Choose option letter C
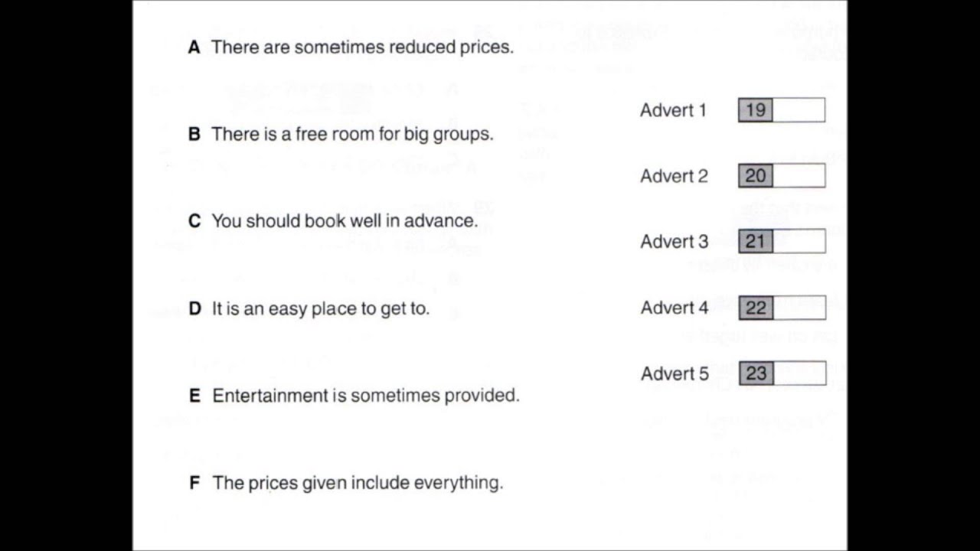The width and height of the screenshot is (980, 551). tap(194, 221)
